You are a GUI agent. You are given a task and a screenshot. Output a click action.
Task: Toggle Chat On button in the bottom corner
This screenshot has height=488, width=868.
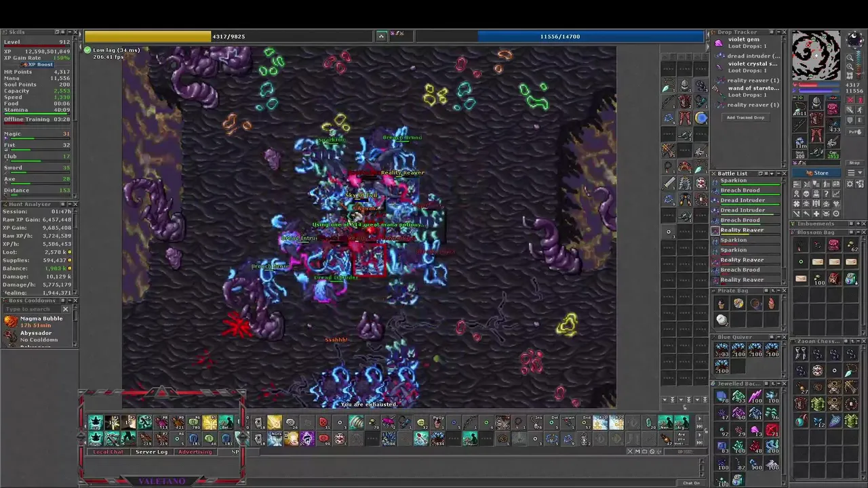click(x=692, y=483)
